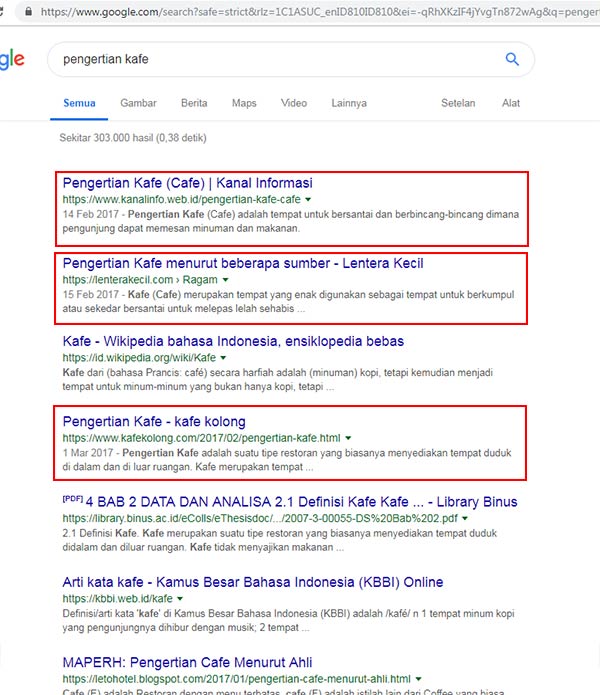The height and width of the screenshot is (695, 600).
Task: Open the Kafe Wikipedia bahasa Indonesia result
Action: point(233,341)
